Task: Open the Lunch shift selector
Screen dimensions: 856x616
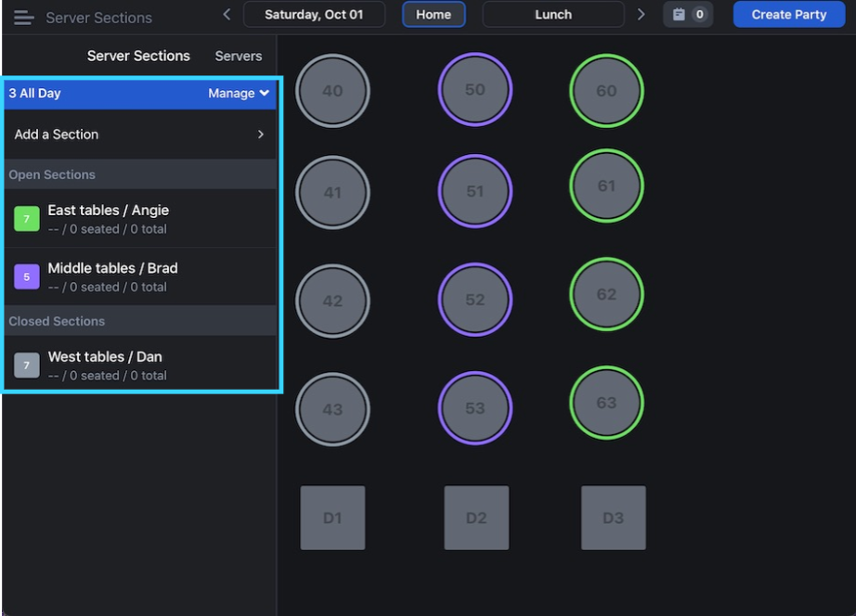Action: 553,15
